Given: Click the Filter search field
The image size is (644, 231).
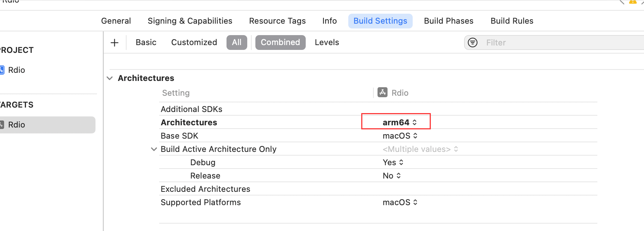Looking at the screenshot, I should pos(555,43).
